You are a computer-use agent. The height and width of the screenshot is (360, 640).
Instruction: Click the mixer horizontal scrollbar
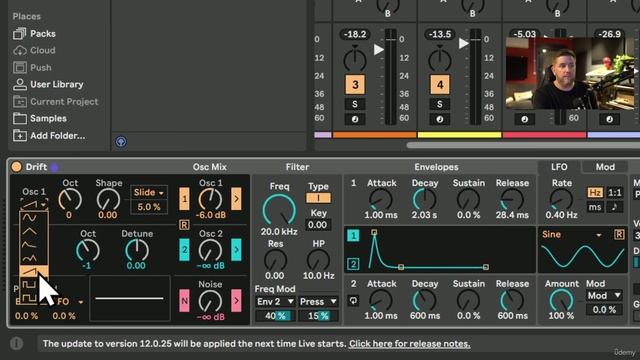(x=523, y=145)
